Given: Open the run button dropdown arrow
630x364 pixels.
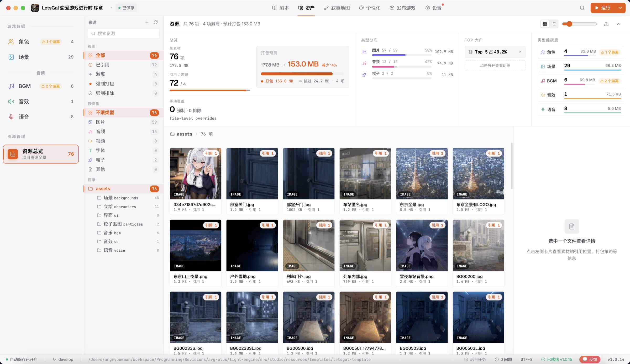Looking at the screenshot, I should point(620,8).
